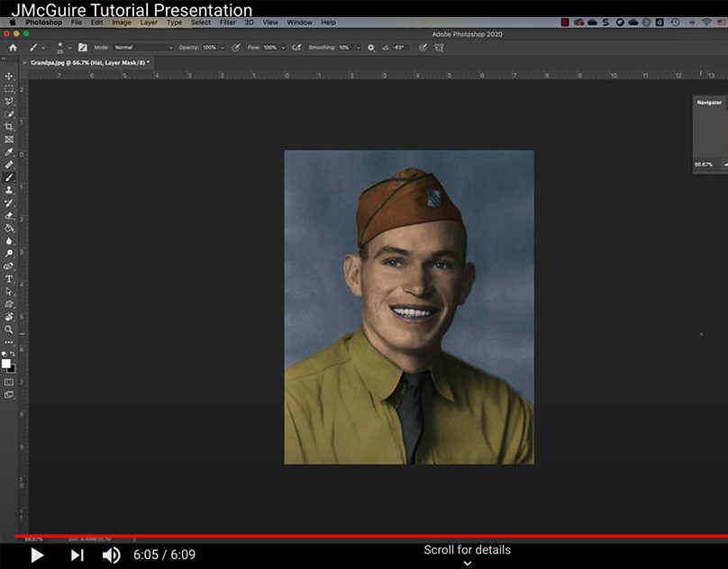728x569 pixels.
Task: Open the Mode Normal dropdown
Action: click(143, 48)
